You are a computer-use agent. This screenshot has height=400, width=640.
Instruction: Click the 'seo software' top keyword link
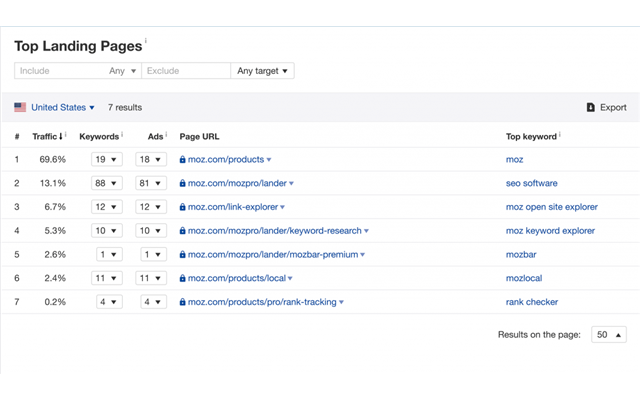(532, 183)
